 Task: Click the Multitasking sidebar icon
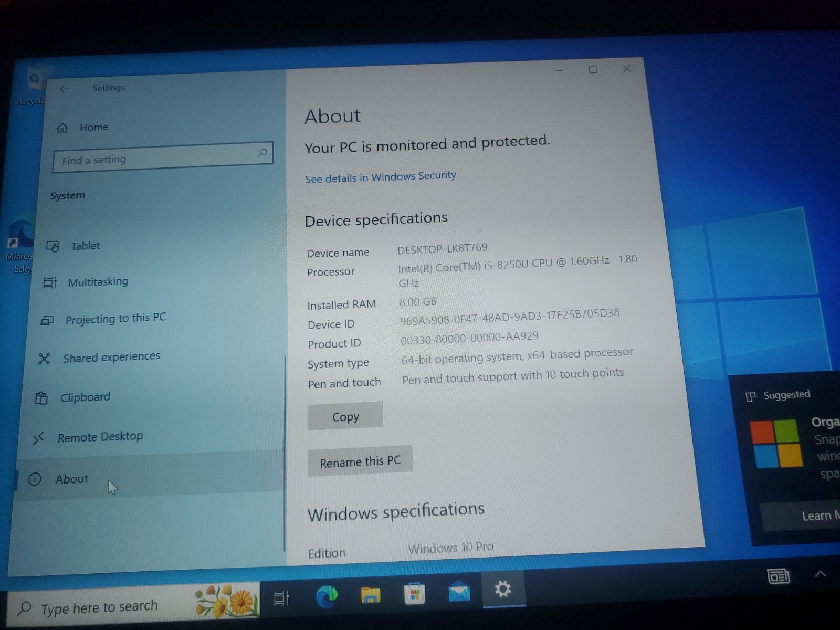(x=49, y=283)
